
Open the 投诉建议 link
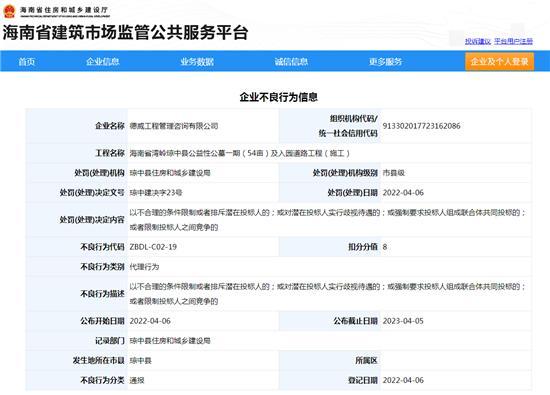pos(478,41)
